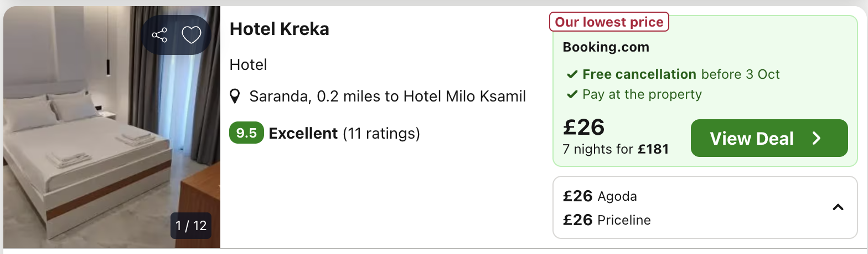This screenshot has width=868, height=254.
Task: Click the 7 nights for £181 text
Action: point(616,149)
